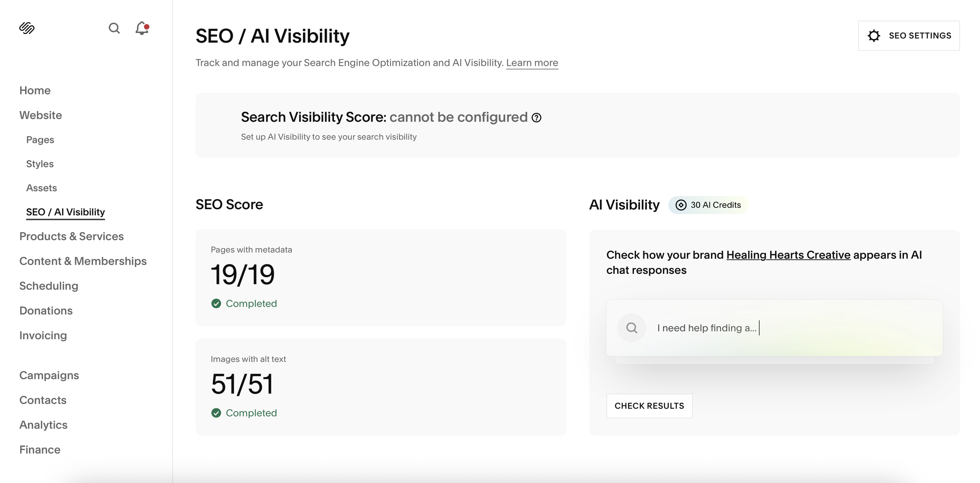The width and height of the screenshot is (980, 483).
Task: Click the 51/51 images alt text value
Action: click(x=242, y=384)
